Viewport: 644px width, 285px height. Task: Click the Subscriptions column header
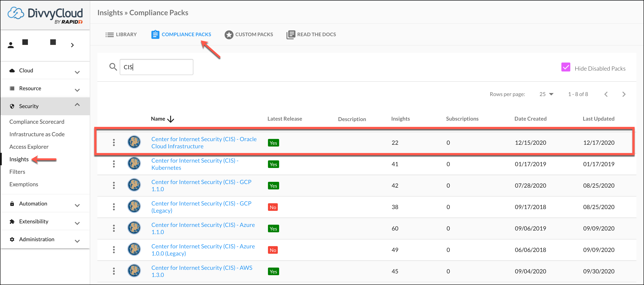pos(462,119)
